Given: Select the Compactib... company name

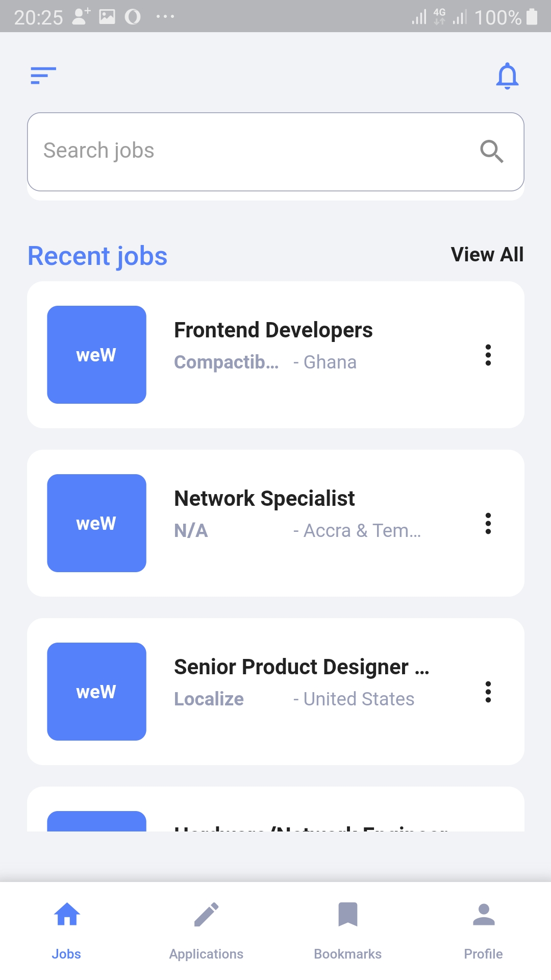Looking at the screenshot, I should [x=227, y=362].
